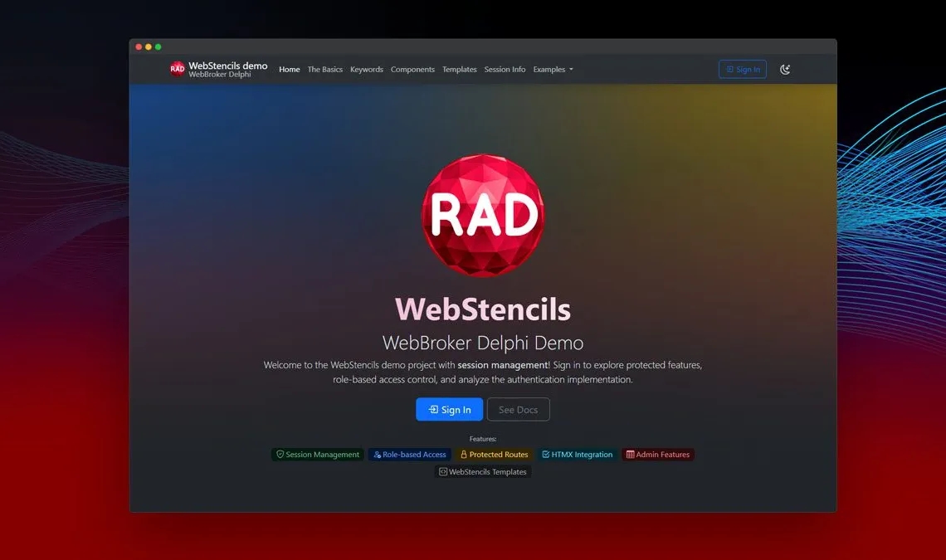Open the Home nav item
Screen dimensions: 946x560
pyautogui.click(x=290, y=70)
